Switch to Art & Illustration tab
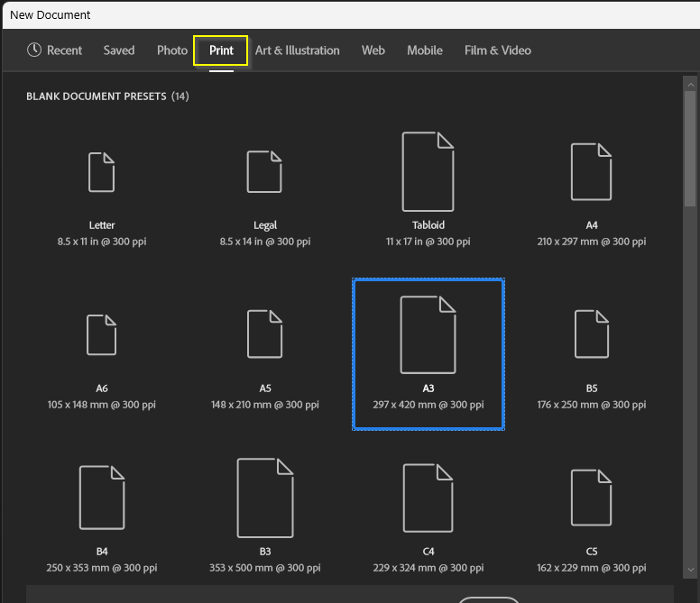Viewport: 700px width, 603px height. pyautogui.click(x=298, y=50)
